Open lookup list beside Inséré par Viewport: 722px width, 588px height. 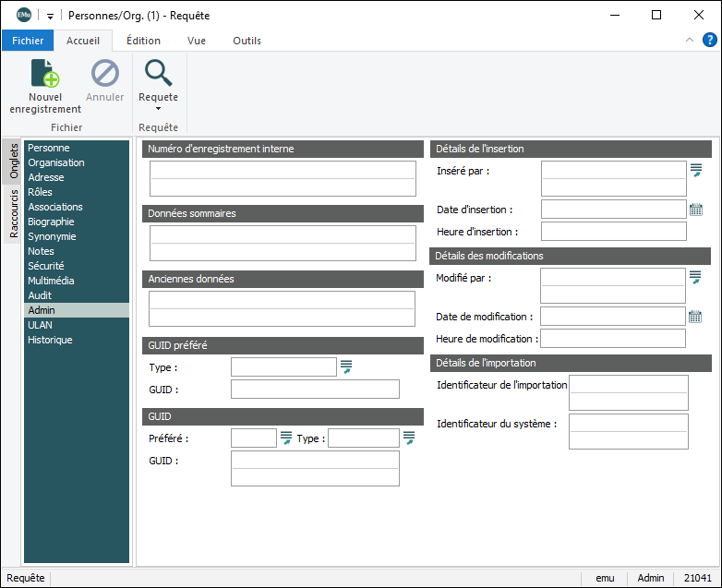696,170
